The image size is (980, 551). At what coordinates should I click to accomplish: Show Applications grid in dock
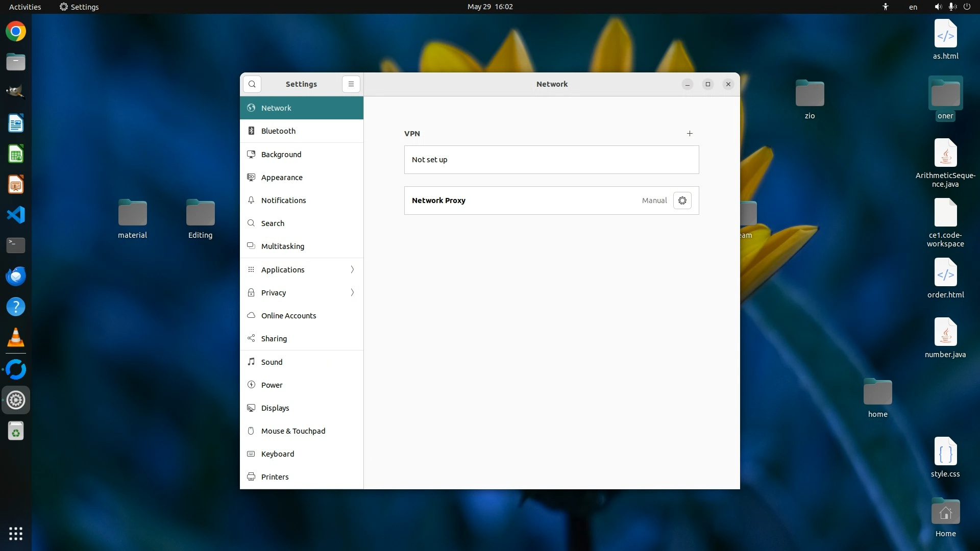click(x=16, y=534)
